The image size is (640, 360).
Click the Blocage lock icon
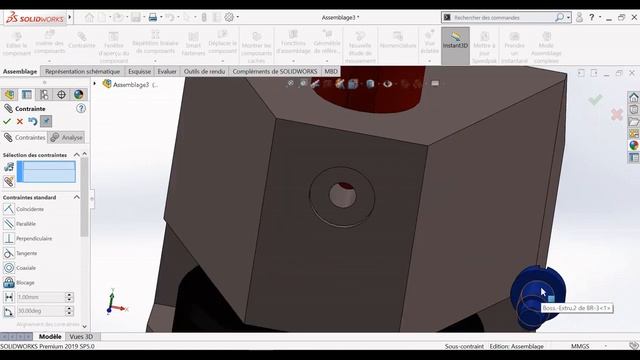9,282
